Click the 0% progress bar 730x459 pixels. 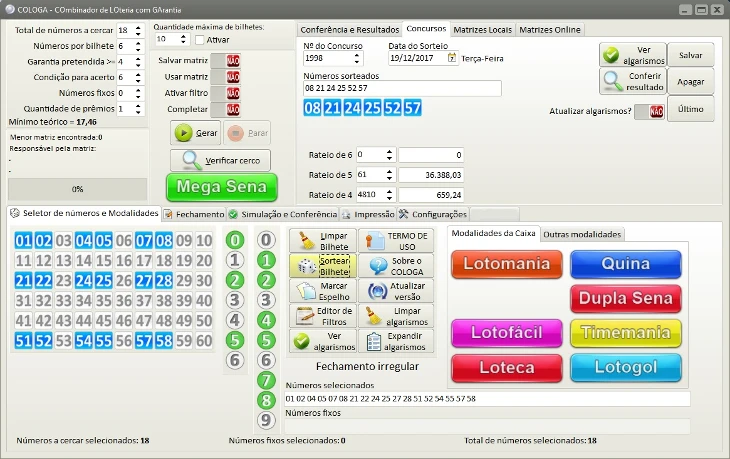[x=77, y=189]
